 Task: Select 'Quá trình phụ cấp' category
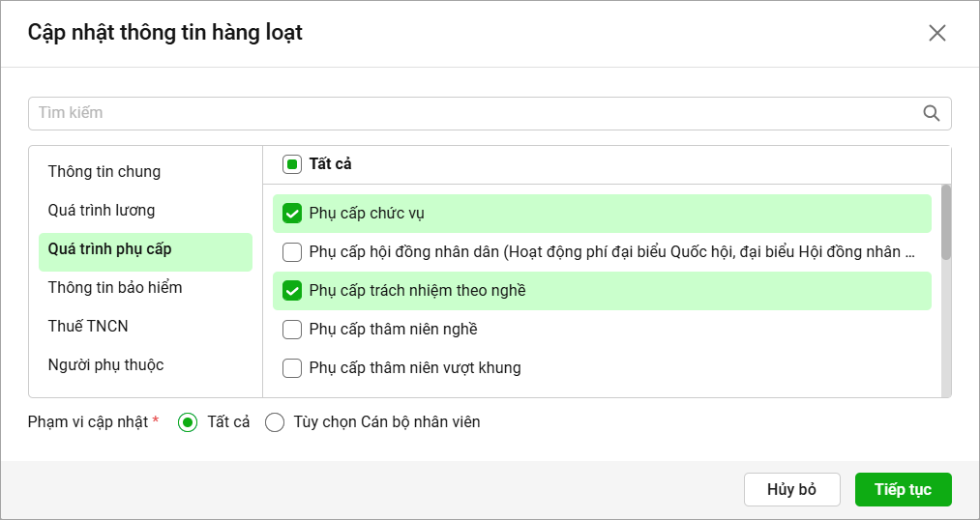point(109,249)
